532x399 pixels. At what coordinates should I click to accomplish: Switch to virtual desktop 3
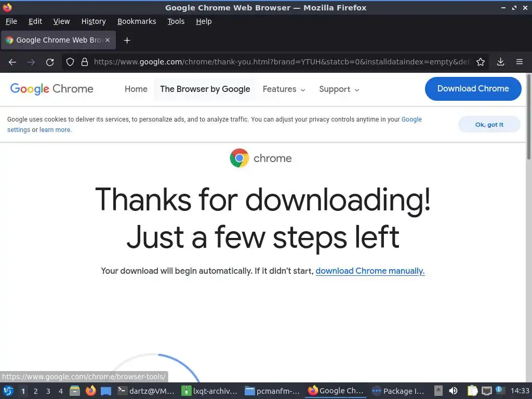pos(48,391)
